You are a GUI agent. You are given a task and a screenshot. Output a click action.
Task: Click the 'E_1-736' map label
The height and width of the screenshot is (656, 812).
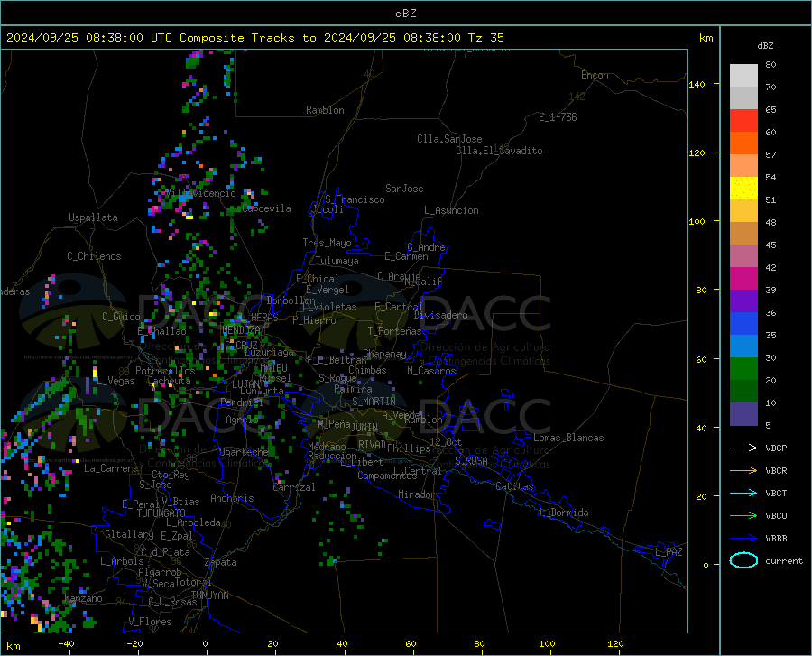click(x=558, y=117)
